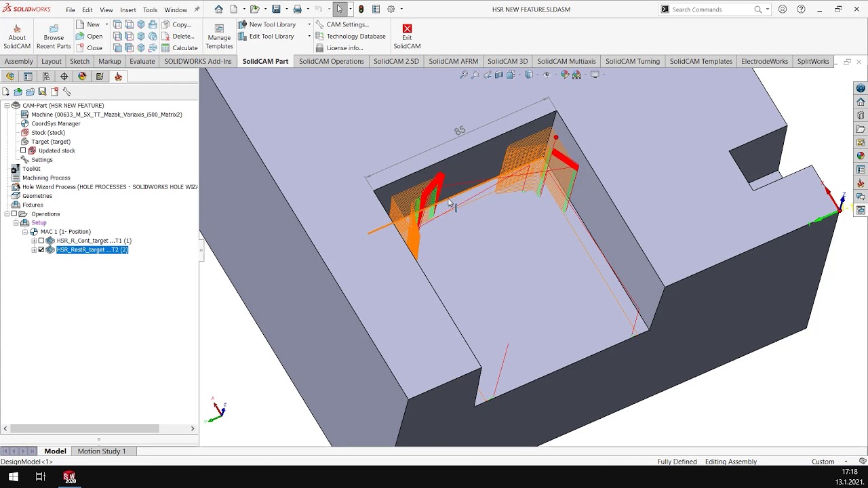Open the Edit Tool Library dropdown arrow
868x488 pixels.
tap(309, 36)
